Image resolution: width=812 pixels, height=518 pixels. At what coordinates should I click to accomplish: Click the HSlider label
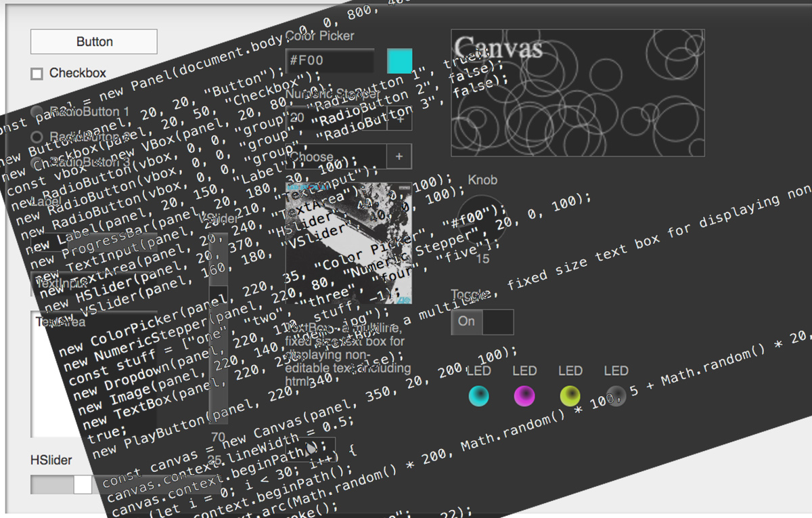point(51,460)
